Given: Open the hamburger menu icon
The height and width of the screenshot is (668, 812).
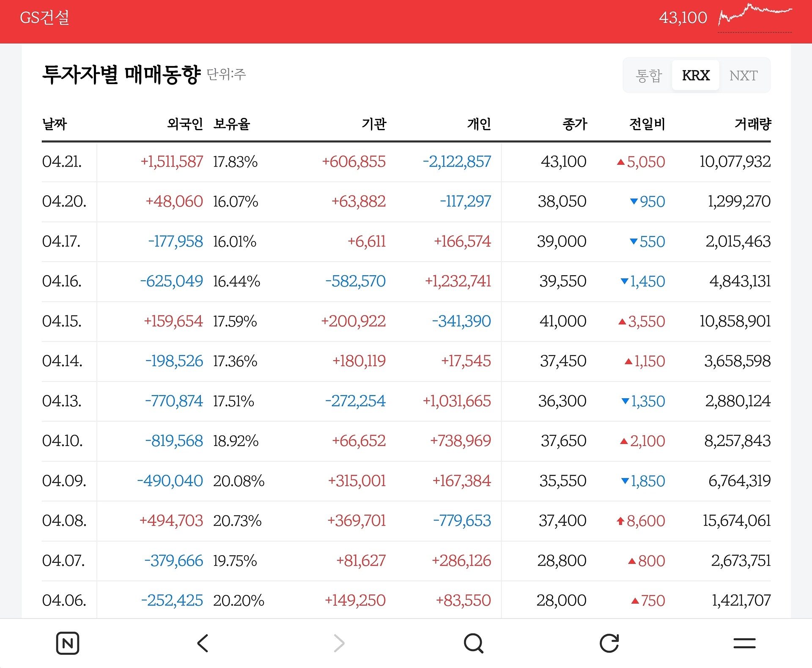Looking at the screenshot, I should (x=744, y=643).
